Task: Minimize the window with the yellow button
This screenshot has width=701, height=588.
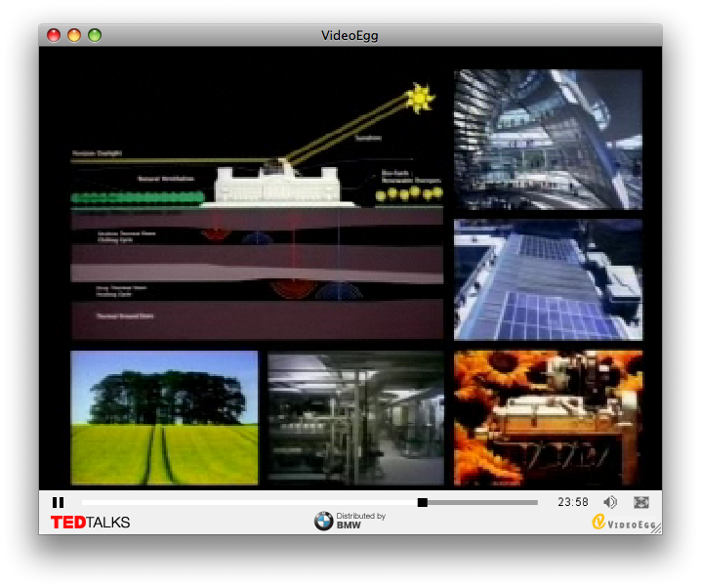Action: pos(74,35)
